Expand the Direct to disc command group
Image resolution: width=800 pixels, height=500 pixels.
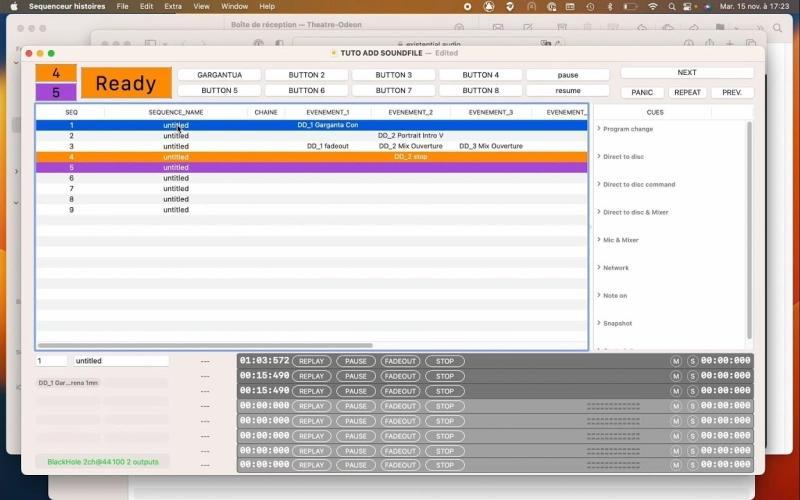[599, 184]
